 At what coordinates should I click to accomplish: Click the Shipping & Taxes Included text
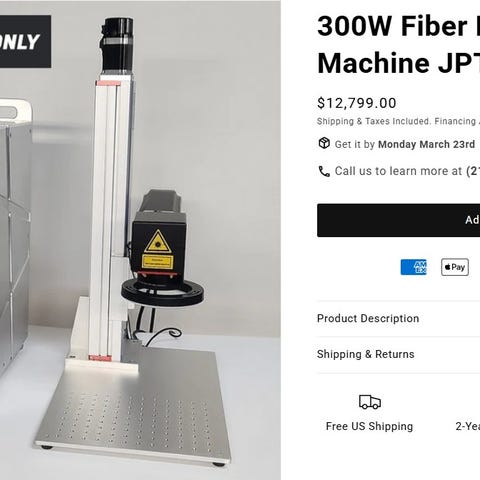click(373, 121)
